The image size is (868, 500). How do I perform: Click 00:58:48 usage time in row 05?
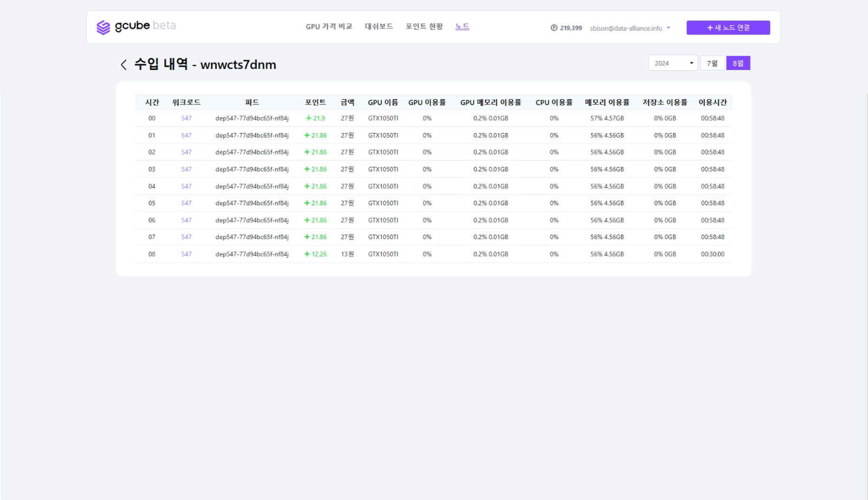[712, 203]
